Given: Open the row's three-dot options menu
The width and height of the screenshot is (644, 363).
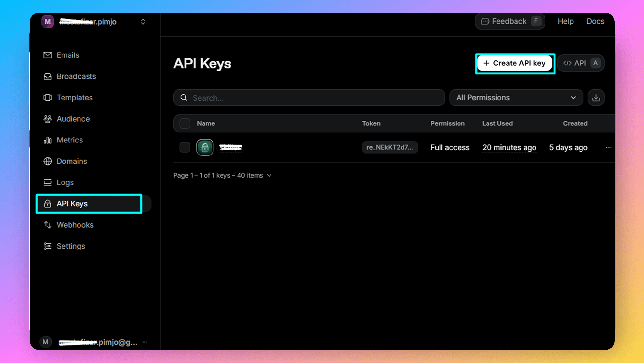Looking at the screenshot, I should point(609,147).
